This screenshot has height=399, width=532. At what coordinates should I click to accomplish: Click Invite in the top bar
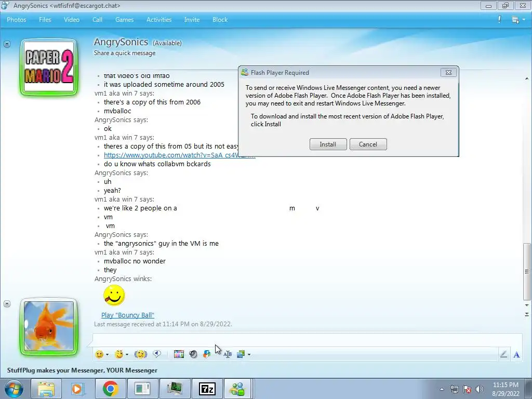(192, 20)
